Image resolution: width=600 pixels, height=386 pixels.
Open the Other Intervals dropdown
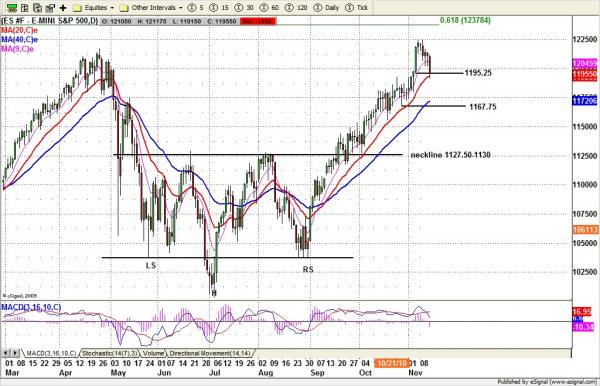pyautogui.click(x=151, y=7)
